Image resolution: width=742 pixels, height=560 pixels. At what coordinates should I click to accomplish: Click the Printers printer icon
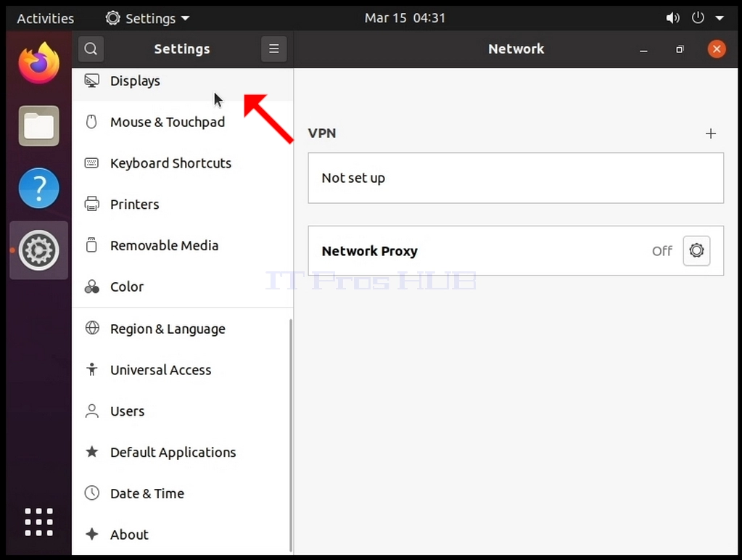point(92,204)
